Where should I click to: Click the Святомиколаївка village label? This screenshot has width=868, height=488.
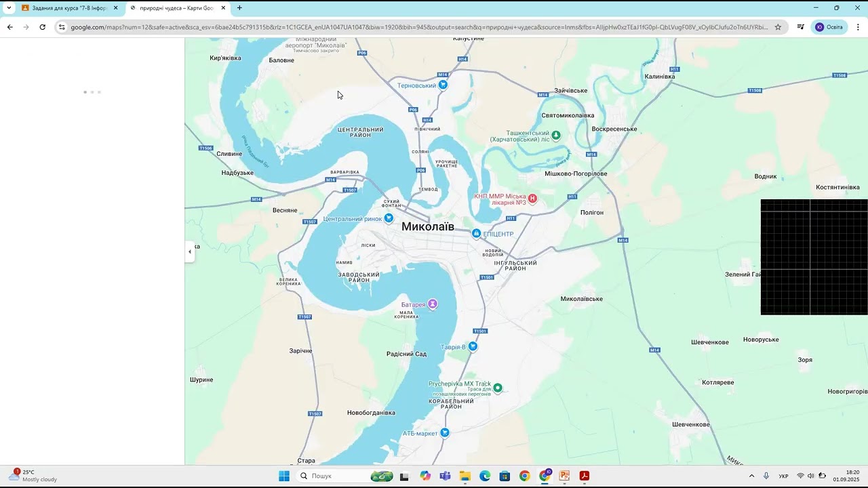[568, 115]
